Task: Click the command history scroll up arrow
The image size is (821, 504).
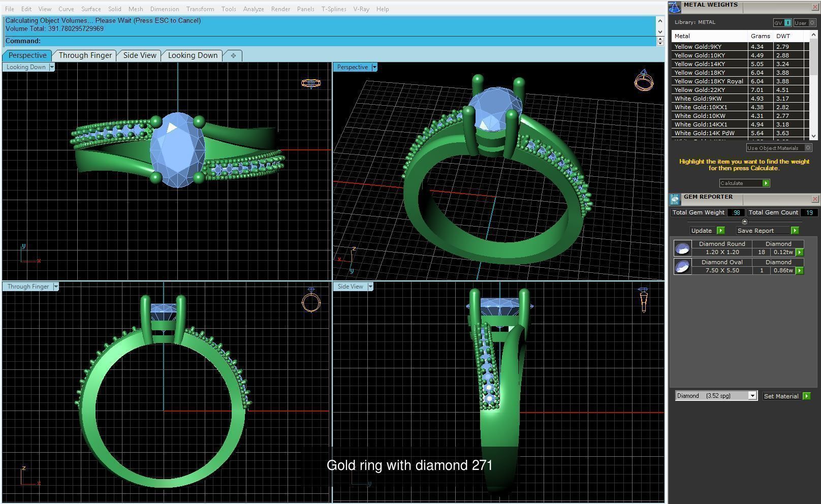Action: point(660,20)
